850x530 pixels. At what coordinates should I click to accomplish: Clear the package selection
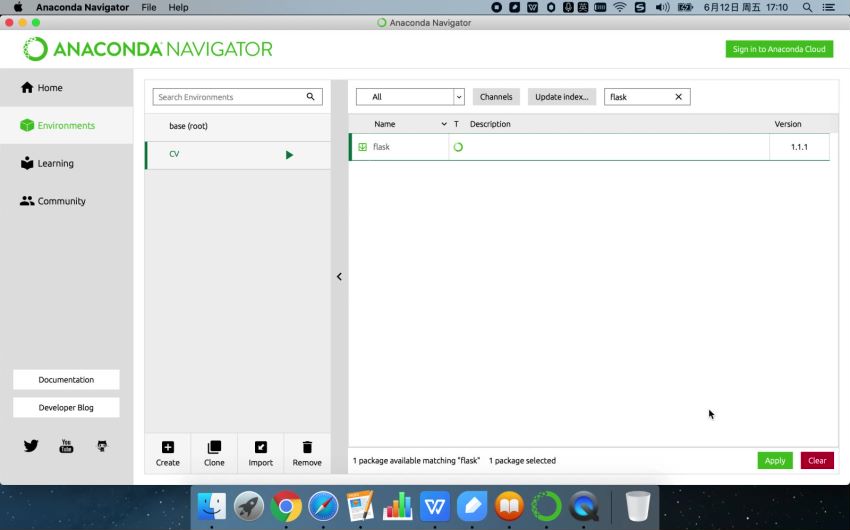817,461
